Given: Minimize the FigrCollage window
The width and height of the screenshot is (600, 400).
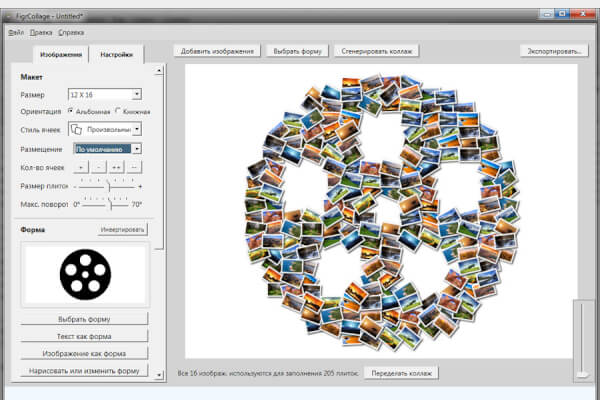Looking at the screenshot, I should point(547,14).
